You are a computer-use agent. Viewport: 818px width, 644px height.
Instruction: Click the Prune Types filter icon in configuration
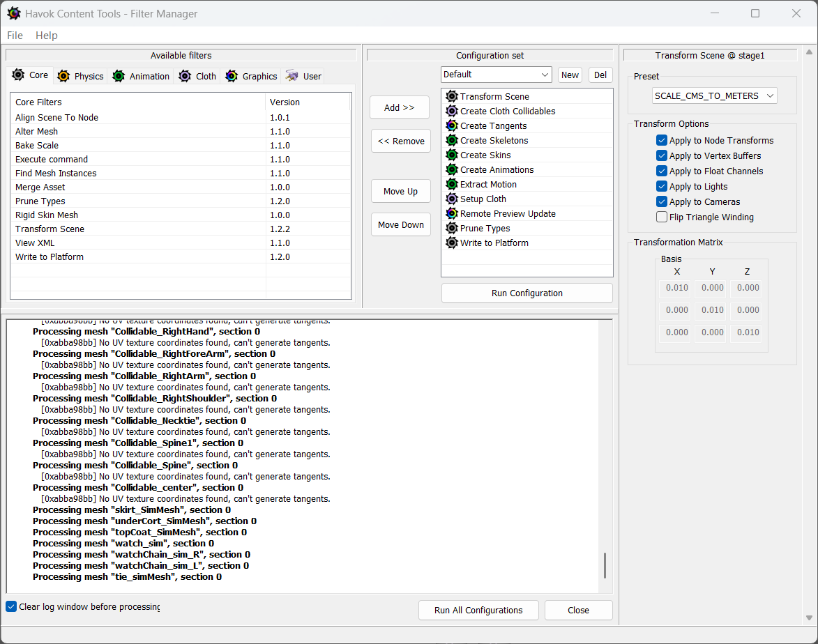452,228
